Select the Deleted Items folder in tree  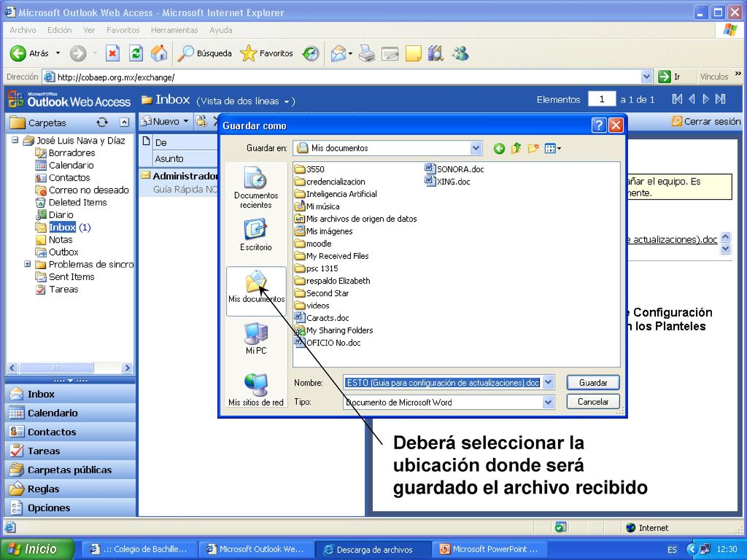tap(71, 203)
